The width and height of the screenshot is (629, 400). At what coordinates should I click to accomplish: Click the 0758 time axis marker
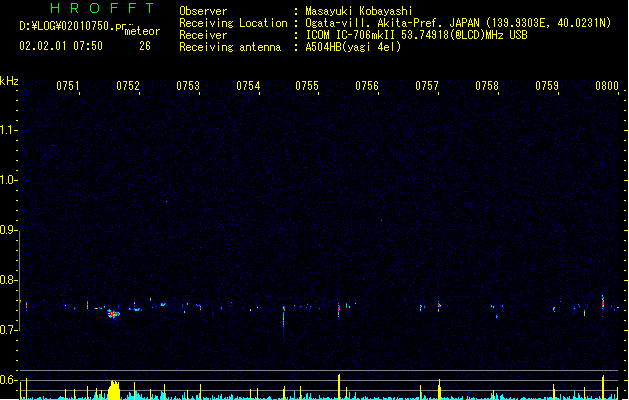[x=487, y=86]
